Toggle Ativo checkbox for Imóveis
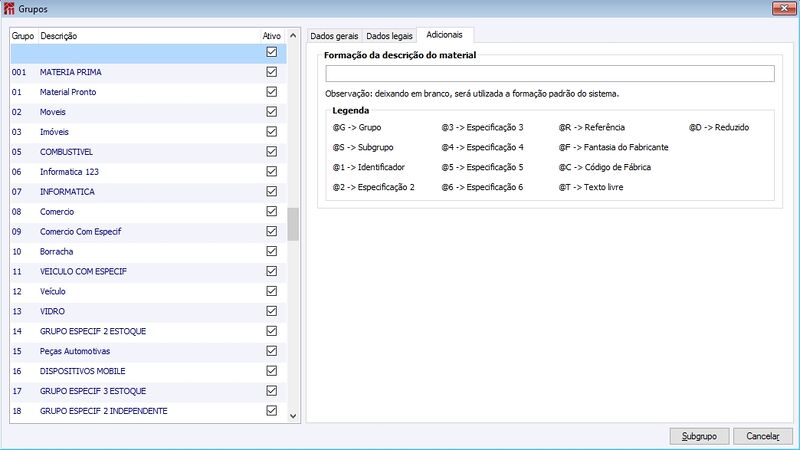 click(271, 132)
